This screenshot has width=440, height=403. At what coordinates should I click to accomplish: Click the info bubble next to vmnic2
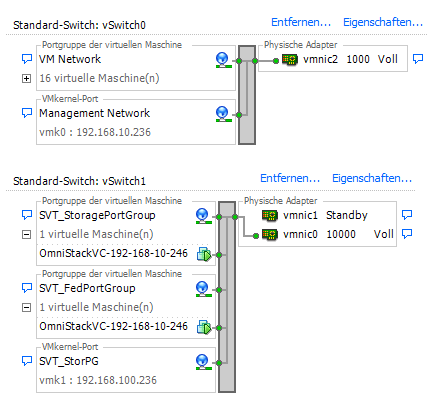tap(418, 59)
